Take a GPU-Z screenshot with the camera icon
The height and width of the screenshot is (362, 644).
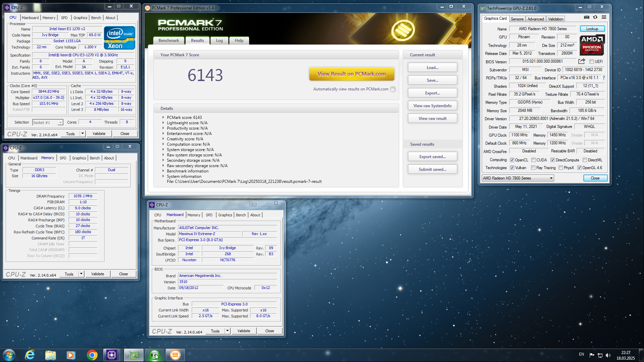point(586,17)
